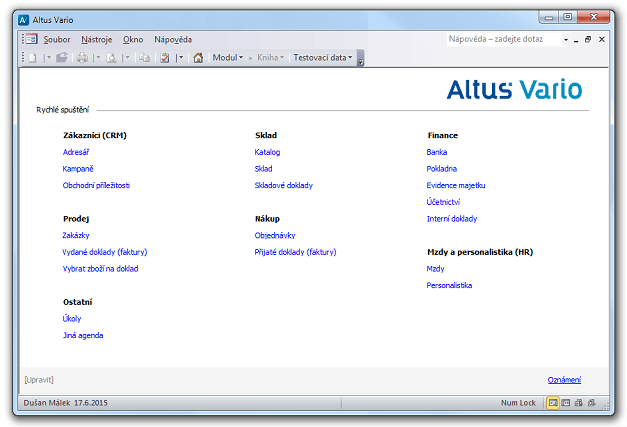Select the highlighted form view status icon
The height and width of the screenshot is (427, 627).
pos(553,403)
